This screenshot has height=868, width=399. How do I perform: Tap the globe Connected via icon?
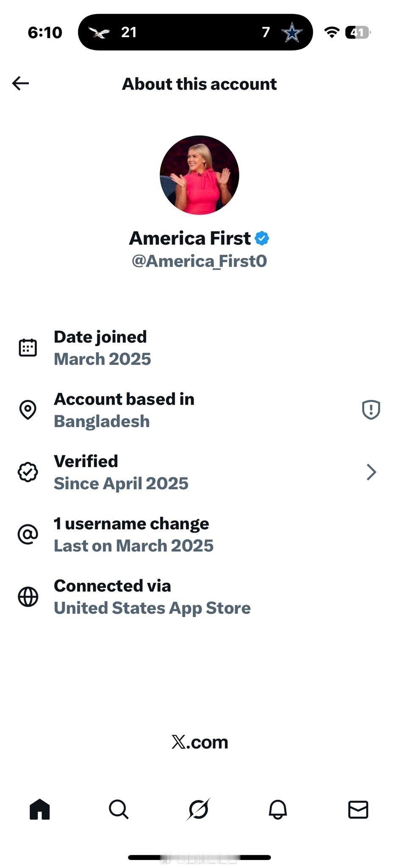tap(28, 597)
